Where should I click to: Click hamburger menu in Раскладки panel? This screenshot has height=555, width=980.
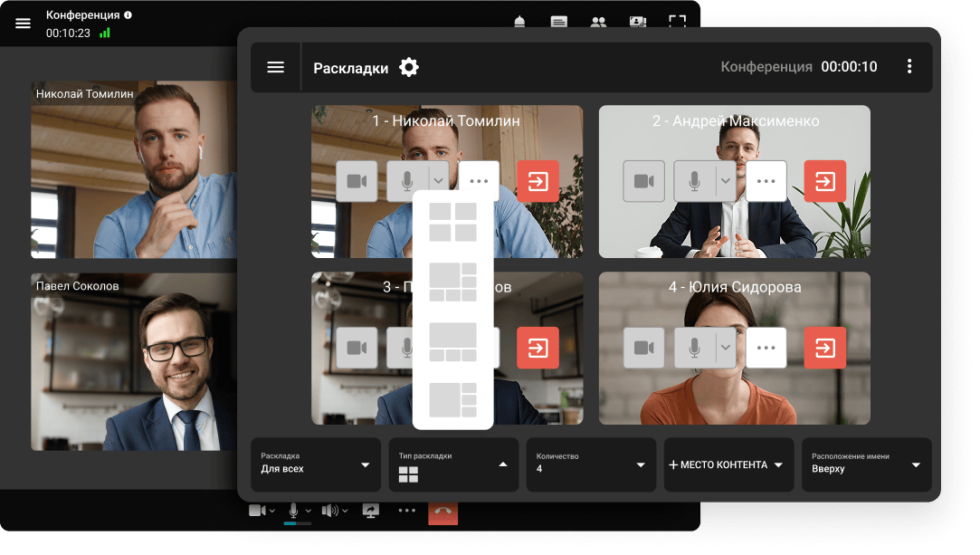[276, 67]
